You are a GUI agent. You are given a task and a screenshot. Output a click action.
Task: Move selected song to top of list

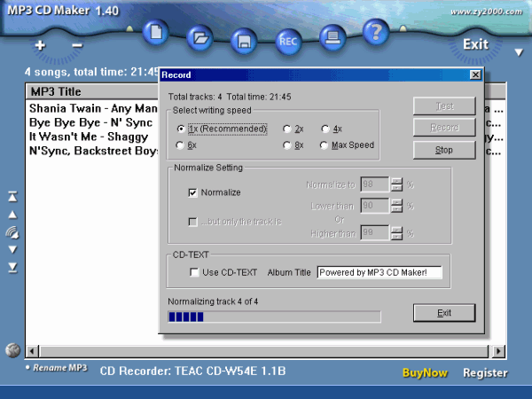coord(12,197)
